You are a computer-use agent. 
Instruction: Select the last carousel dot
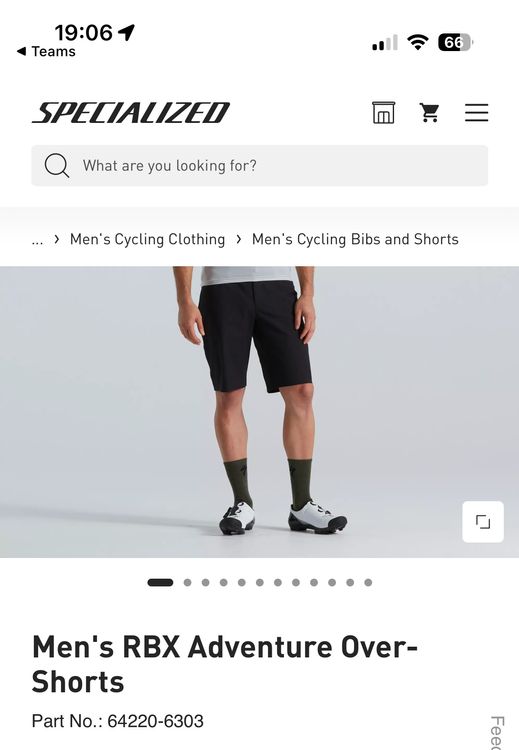coord(368,582)
